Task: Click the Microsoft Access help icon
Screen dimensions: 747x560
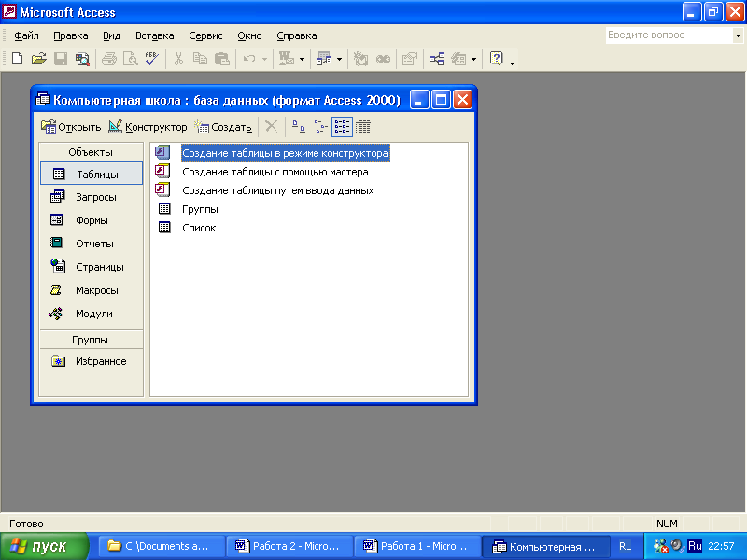Action: (497, 59)
